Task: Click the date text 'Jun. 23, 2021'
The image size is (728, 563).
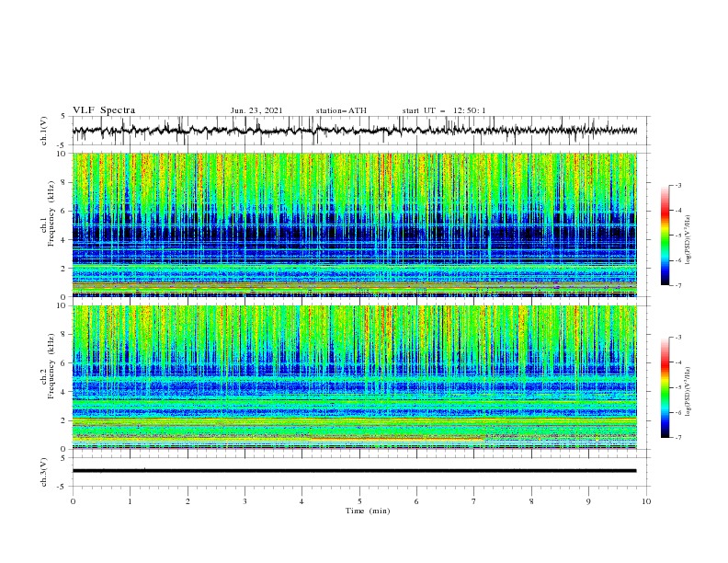Action: 256,110
